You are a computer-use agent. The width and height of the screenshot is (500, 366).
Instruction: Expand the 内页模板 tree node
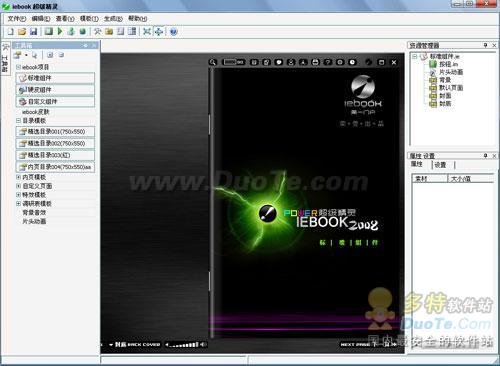click(19, 177)
